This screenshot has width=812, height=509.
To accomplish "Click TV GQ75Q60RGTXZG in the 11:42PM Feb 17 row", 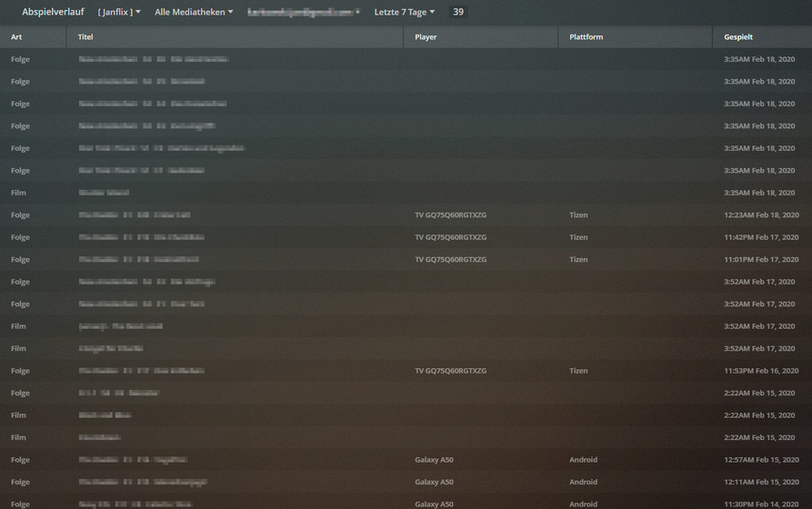I will click(x=450, y=237).
